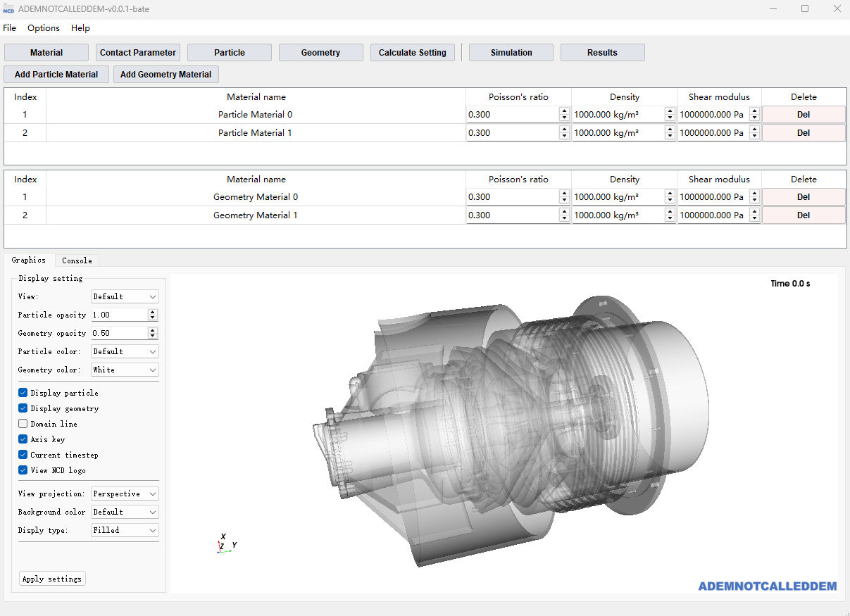Delete Particle Material 1 with its Del button

(x=804, y=132)
